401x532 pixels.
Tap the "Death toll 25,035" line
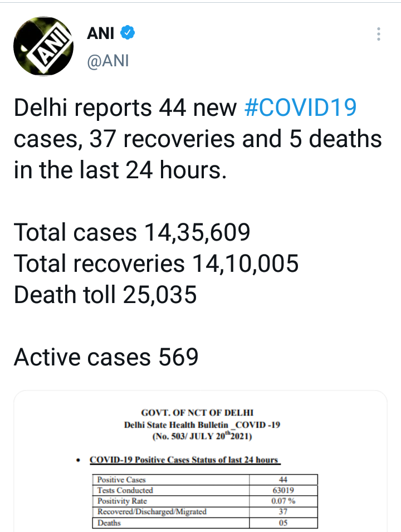105,294
